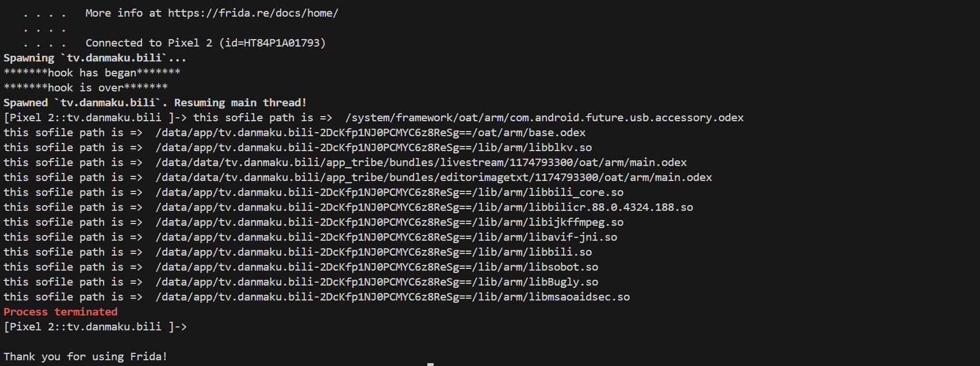The width and height of the screenshot is (980, 366).
Task: Click the Thank you for using Frida text
Action: coord(86,357)
